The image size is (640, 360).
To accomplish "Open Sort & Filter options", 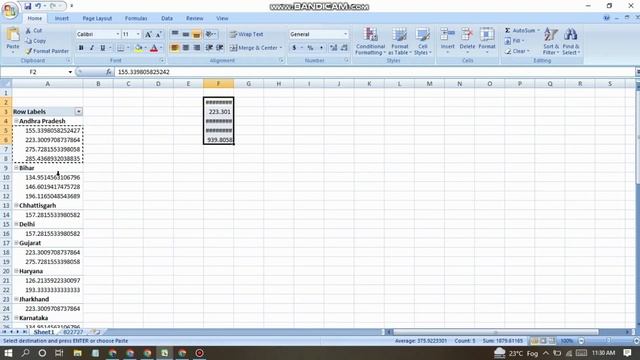I will click(x=551, y=41).
